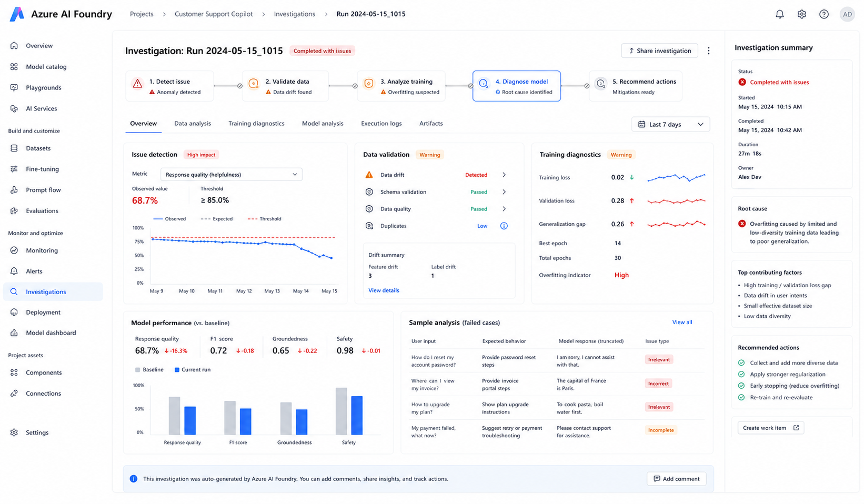Screen dimensions: 864x504
Task: Click the Generalization gap sparkline
Action: click(x=676, y=224)
